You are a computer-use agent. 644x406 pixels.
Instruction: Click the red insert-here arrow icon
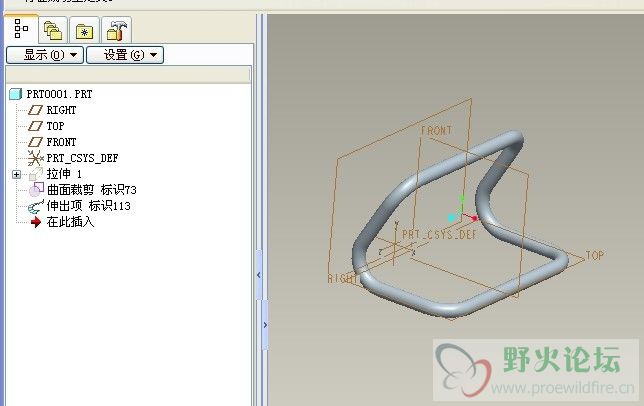tap(36, 222)
